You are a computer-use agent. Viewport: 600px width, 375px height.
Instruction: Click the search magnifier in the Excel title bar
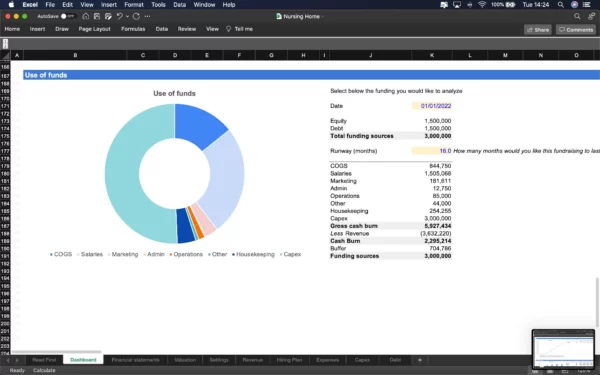(577, 16)
